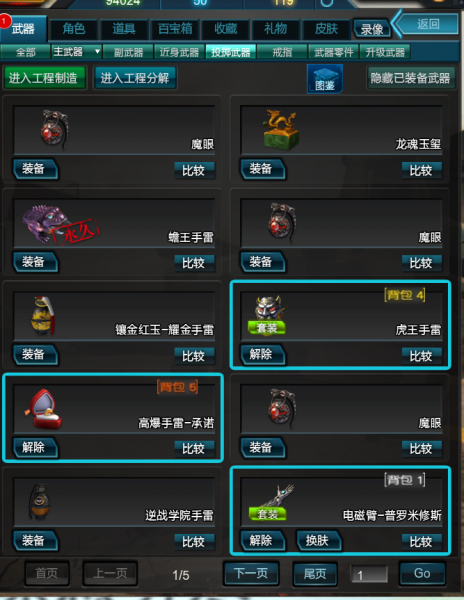Screen dimensions: 464x600
Task: Expand the 主武器 dropdown arrow
Action: tap(97, 51)
